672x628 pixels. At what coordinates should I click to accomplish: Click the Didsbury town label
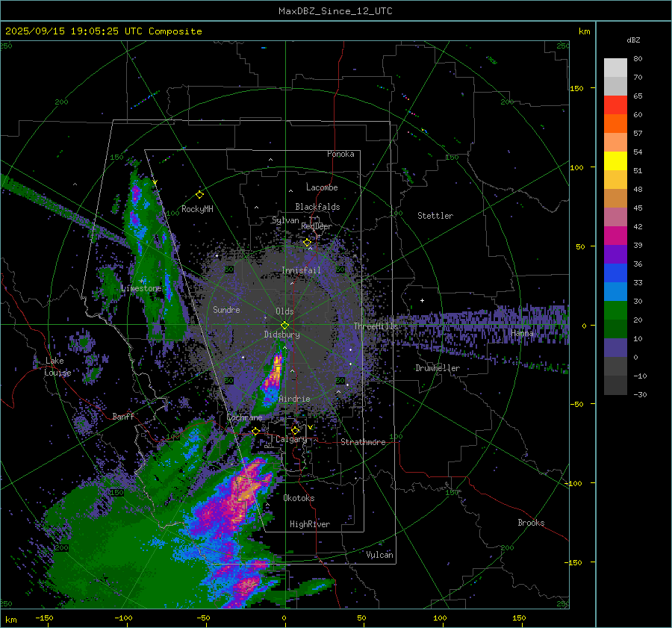pyautogui.click(x=282, y=335)
